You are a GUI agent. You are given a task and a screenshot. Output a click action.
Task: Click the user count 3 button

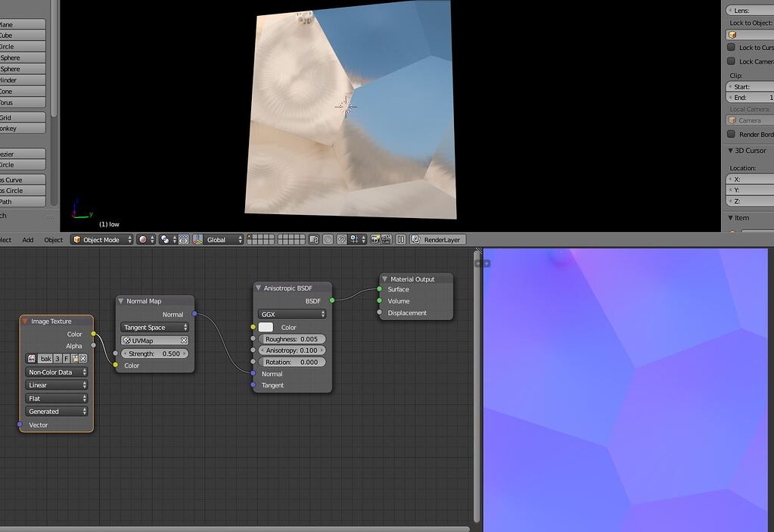tap(58, 358)
